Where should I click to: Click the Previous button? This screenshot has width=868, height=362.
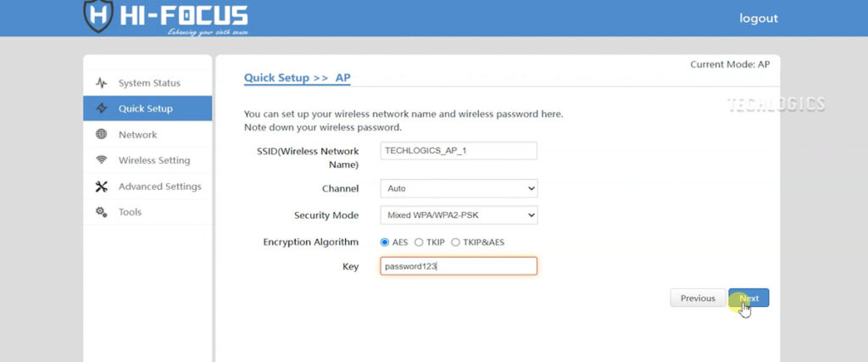point(698,298)
